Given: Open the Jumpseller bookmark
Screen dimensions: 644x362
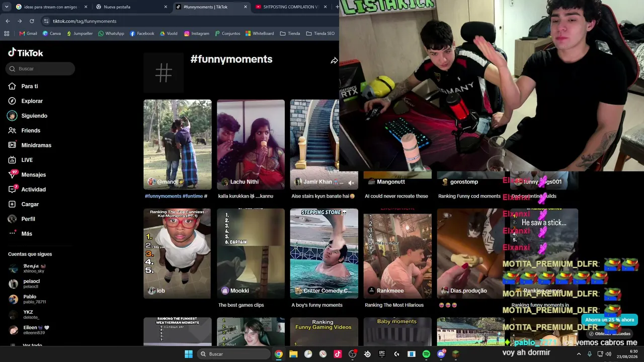Looking at the screenshot, I should (79, 34).
